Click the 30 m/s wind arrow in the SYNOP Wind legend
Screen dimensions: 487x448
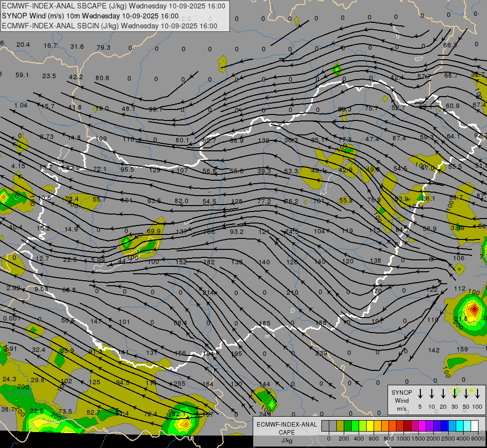tap(454, 393)
